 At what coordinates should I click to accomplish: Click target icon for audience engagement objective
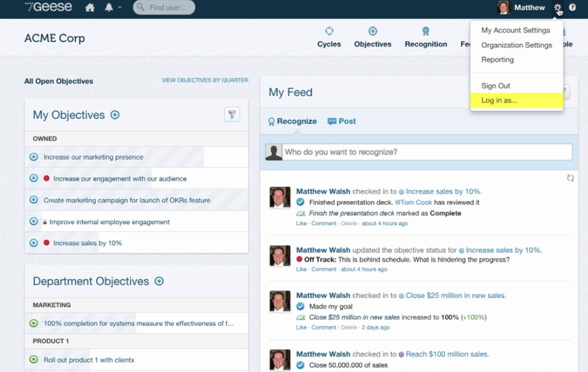[33, 178]
